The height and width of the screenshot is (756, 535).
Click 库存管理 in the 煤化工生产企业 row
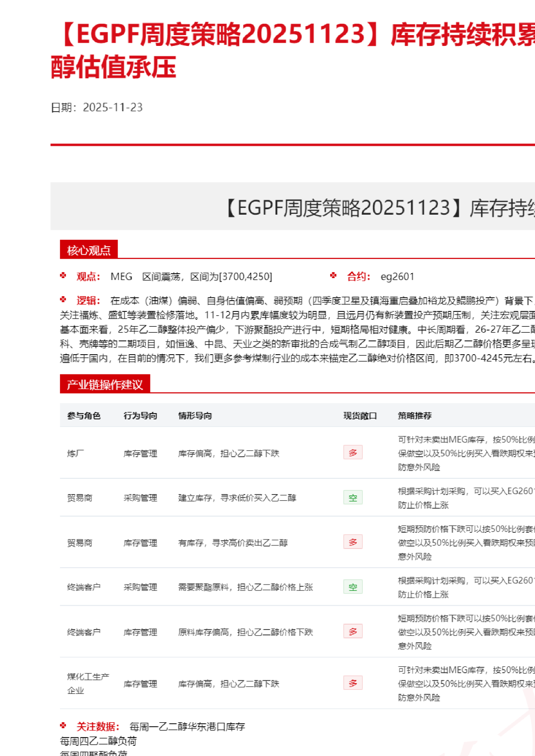click(141, 684)
